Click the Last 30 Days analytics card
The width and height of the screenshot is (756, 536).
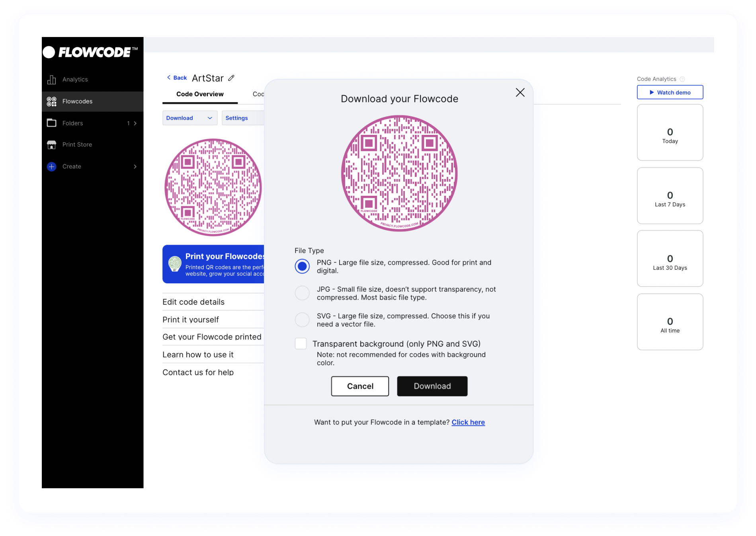tap(670, 259)
